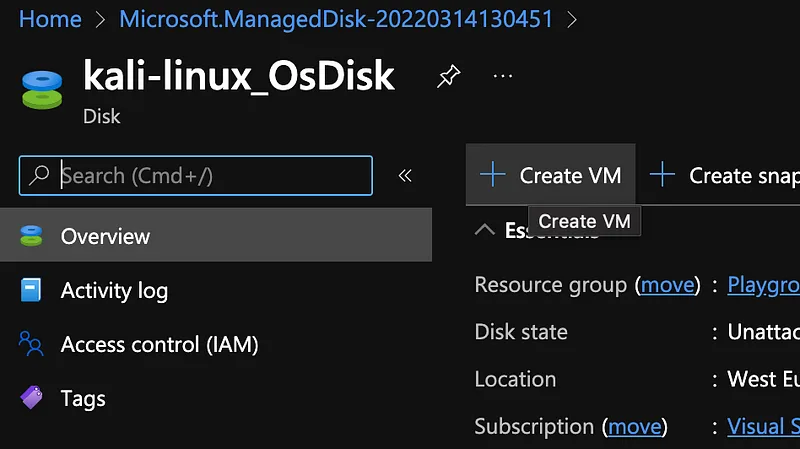The width and height of the screenshot is (800, 449).
Task: Click move link next to Subscription
Action: pyautogui.click(x=635, y=427)
